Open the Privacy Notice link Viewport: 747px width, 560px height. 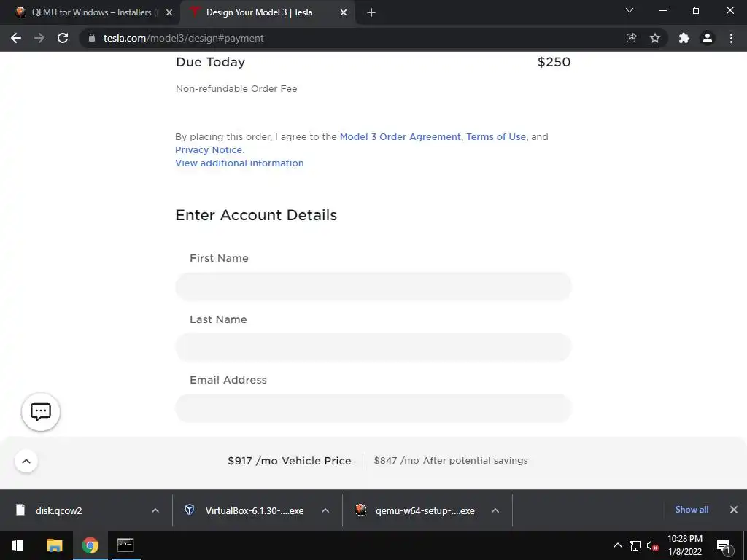point(209,150)
